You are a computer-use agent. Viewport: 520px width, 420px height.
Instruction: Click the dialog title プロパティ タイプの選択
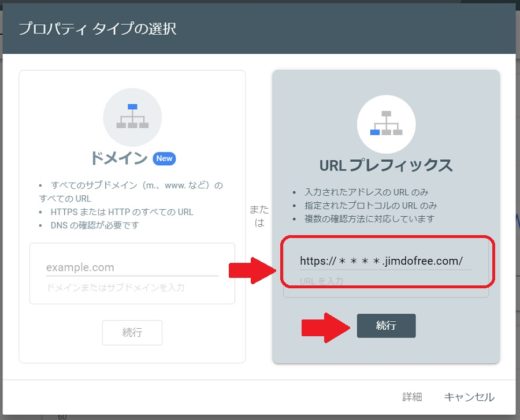point(97,29)
